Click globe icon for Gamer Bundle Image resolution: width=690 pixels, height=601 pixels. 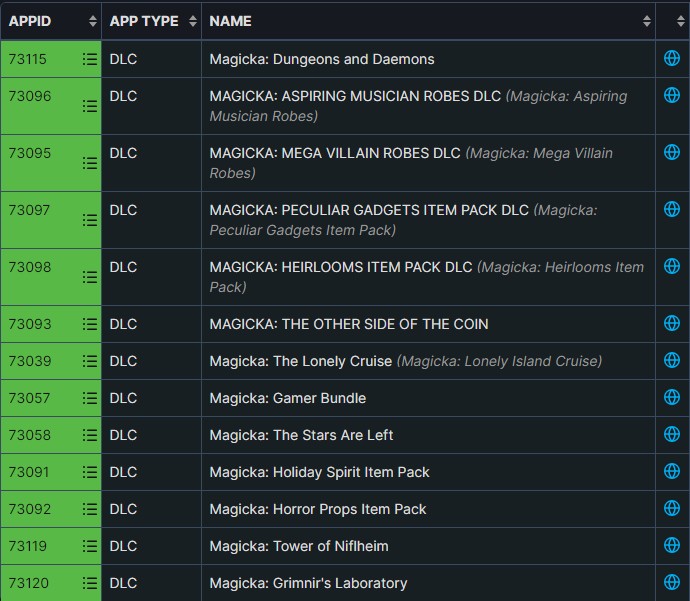672,397
